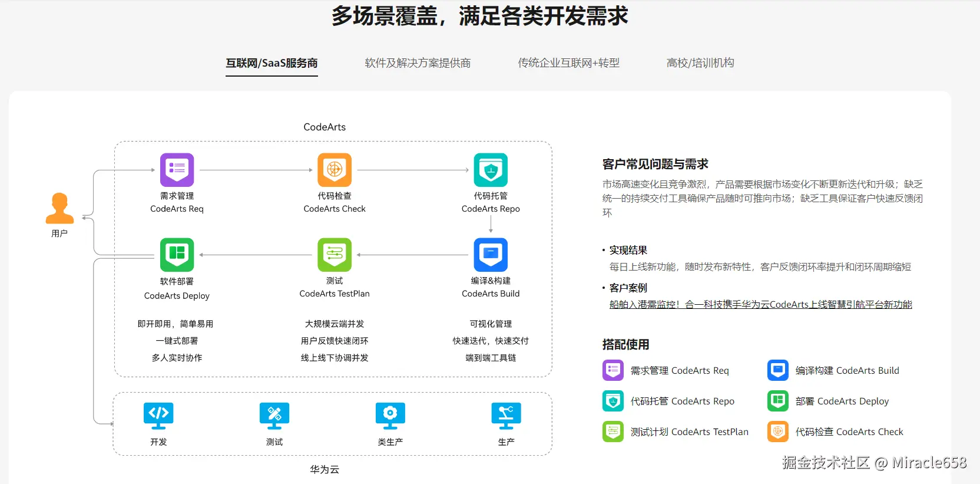
Task: Click the 线上线下协调开发 text
Action: pos(335,358)
